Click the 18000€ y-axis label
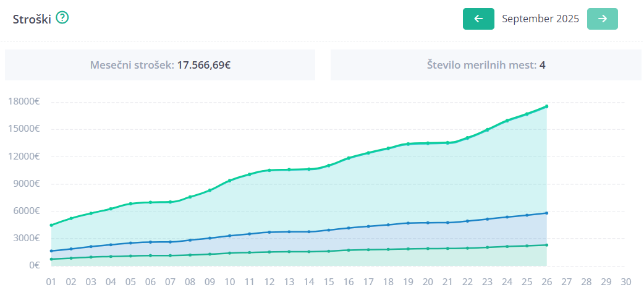 (25, 102)
